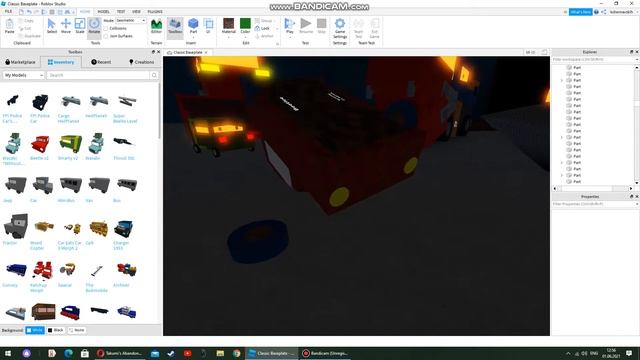This screenshot has height=360, width=640.
Task: Switch to the MODEL ribbon tab
Action: pos(103,11)
